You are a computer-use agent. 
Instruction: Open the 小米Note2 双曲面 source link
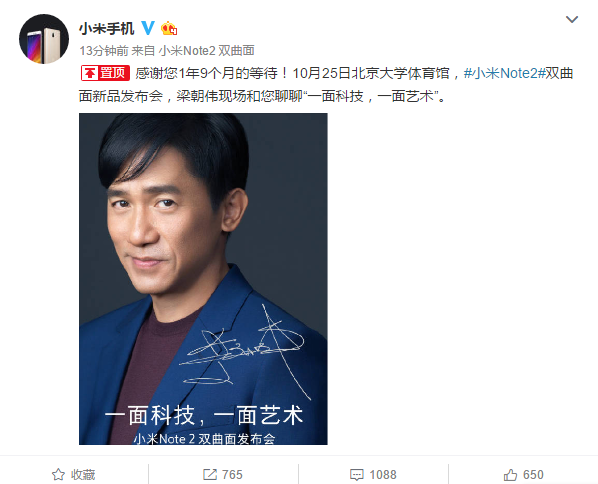206,50
